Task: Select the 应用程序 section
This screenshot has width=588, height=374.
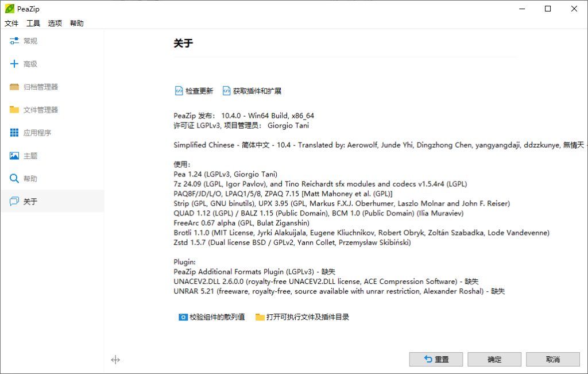Action: [52, 132]
